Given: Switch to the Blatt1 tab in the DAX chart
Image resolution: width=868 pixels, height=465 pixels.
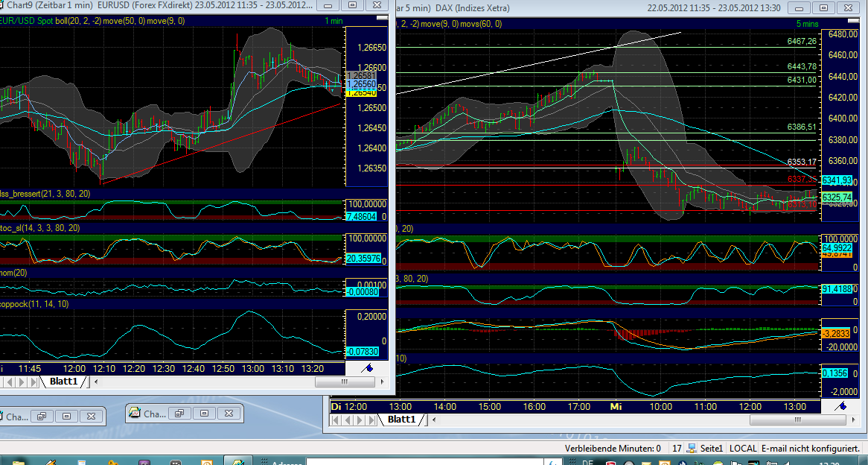Looking at the screenshot, I should coord(402,419).
